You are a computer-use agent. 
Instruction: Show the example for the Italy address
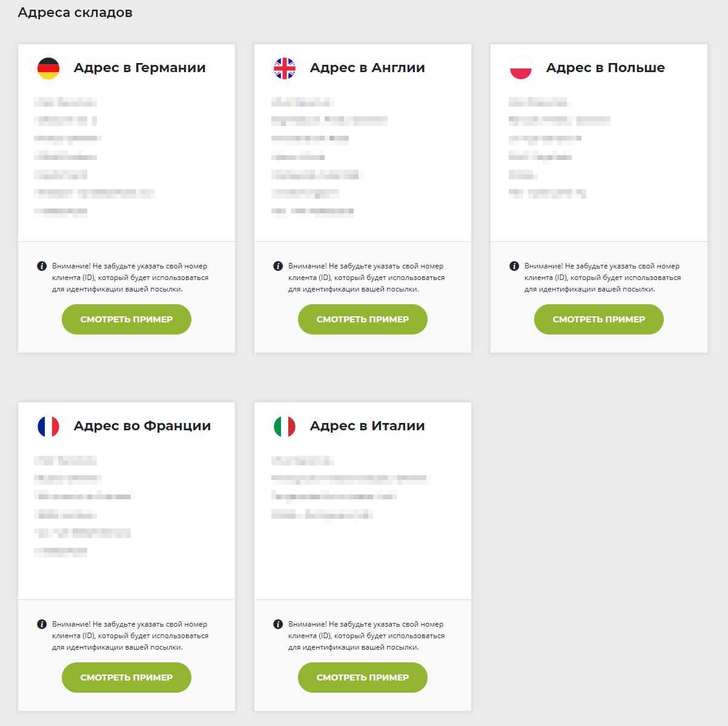362,678
